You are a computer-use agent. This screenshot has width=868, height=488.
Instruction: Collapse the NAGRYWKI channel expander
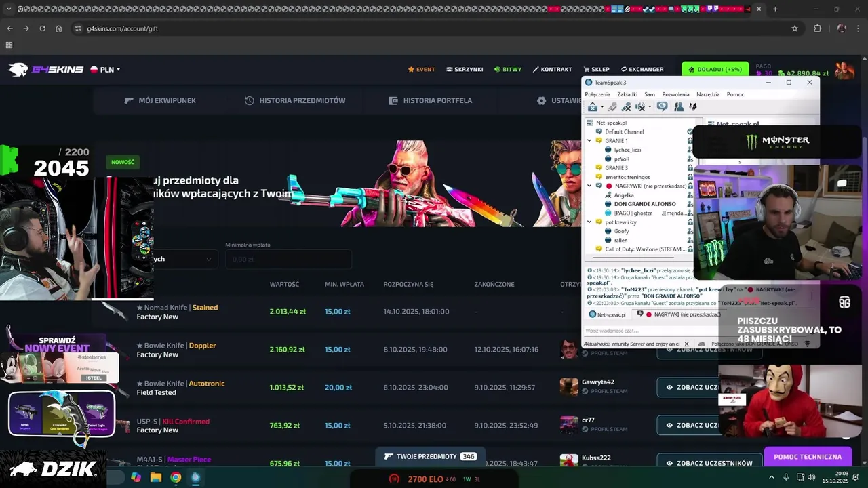click(589, 186)
